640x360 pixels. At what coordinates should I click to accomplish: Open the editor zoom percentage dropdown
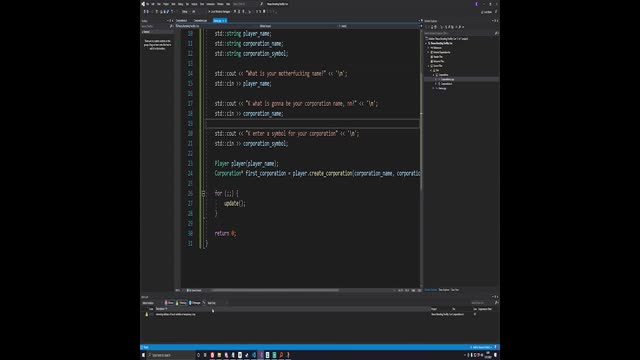(178, 290)
